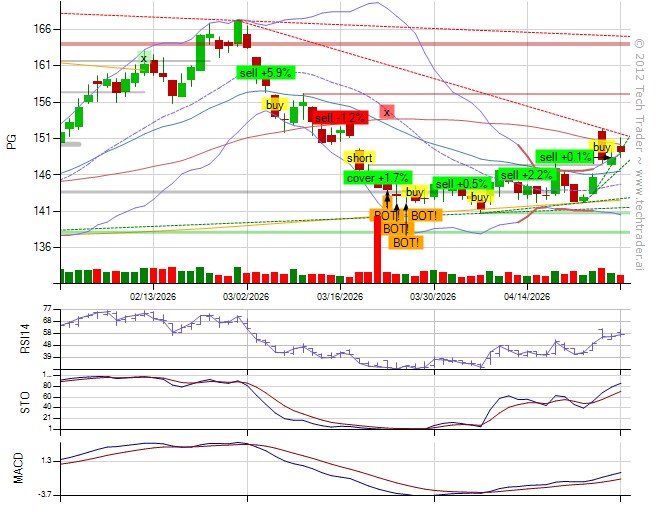Click the 02/13/2026 date label

[154, 296]
